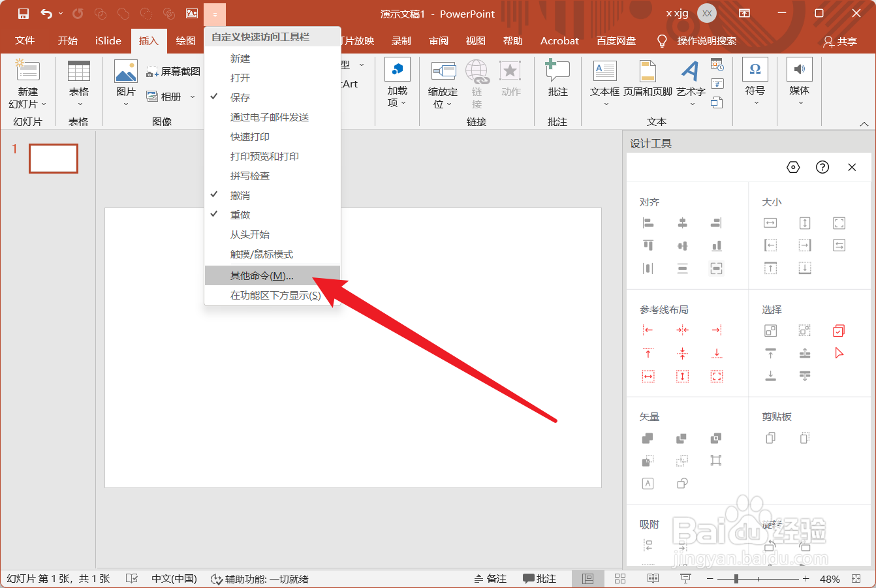Click guide left red arrow under 参考线布局
Viewport: 876px width, 588px height.
coord(648,330)
